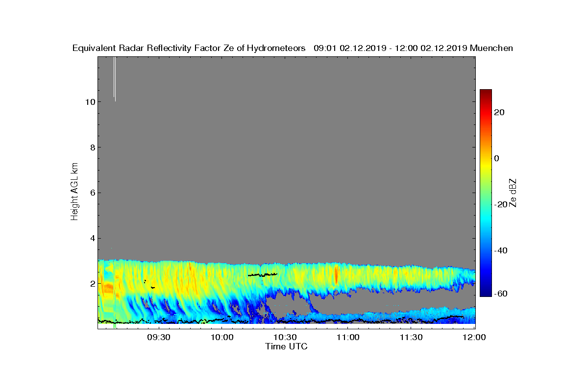
Task: Click the height tick label '6'
Action: 93,193
